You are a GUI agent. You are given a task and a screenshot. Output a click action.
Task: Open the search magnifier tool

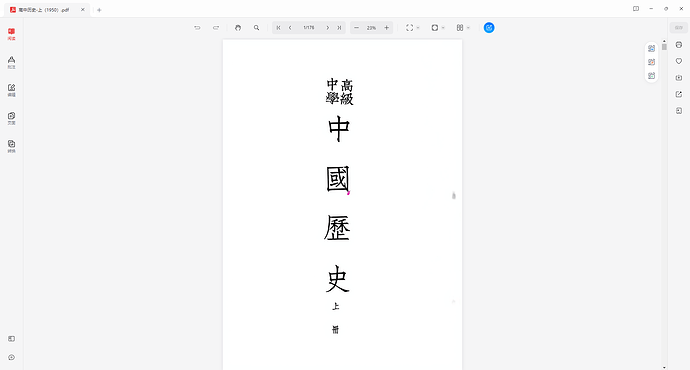257,28
